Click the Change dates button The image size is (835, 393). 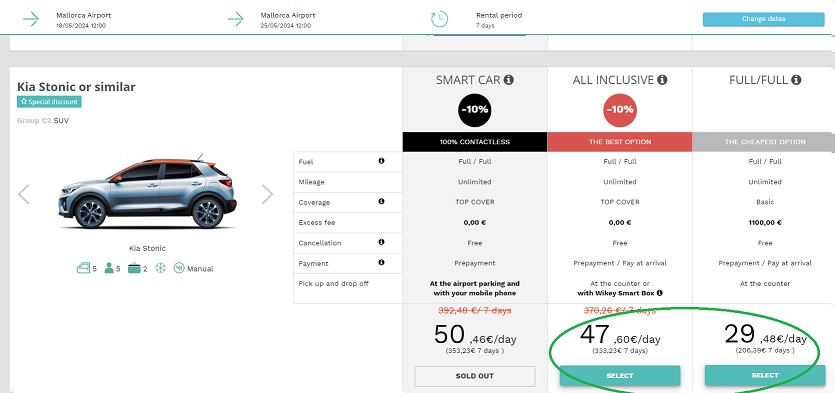coord(763,19)
